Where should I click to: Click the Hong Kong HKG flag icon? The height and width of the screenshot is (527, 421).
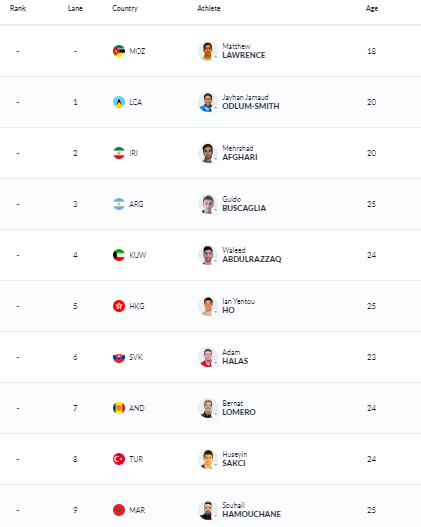click(119, 306)
